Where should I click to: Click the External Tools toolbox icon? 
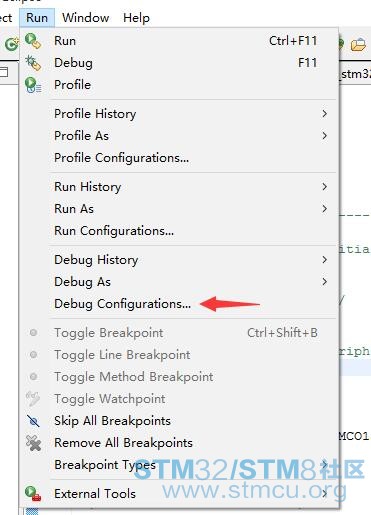click(x=33, y=494)
